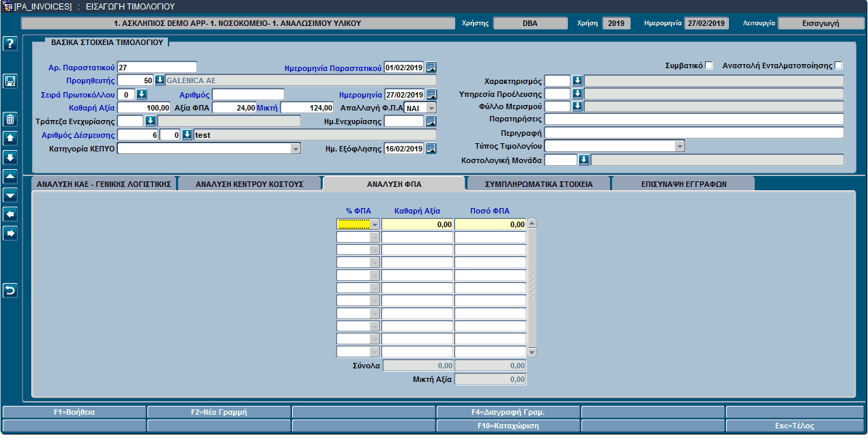The width and height of the screenshot is (868, 442).
Task: Click the F10=Καταχώριση button
Action: point(508,426)
